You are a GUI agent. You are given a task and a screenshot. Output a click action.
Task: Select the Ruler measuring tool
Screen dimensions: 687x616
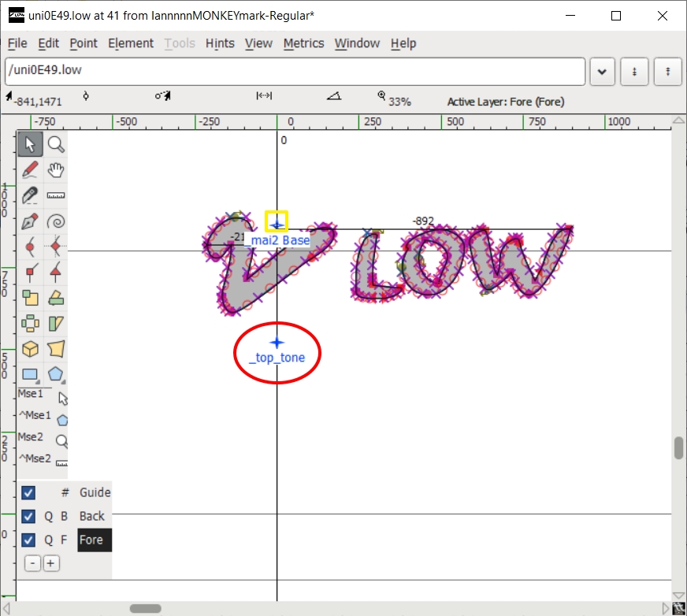coord(56,195)
